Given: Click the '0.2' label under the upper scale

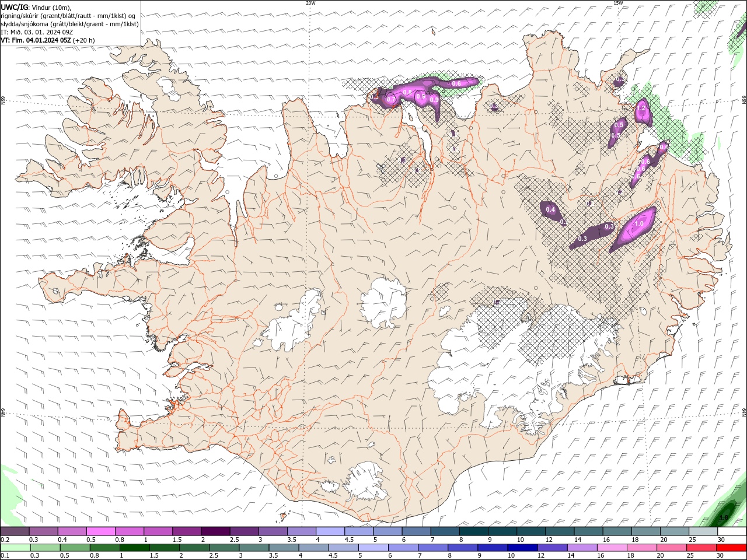Looking at the screenshot, I should click(5, 540).
